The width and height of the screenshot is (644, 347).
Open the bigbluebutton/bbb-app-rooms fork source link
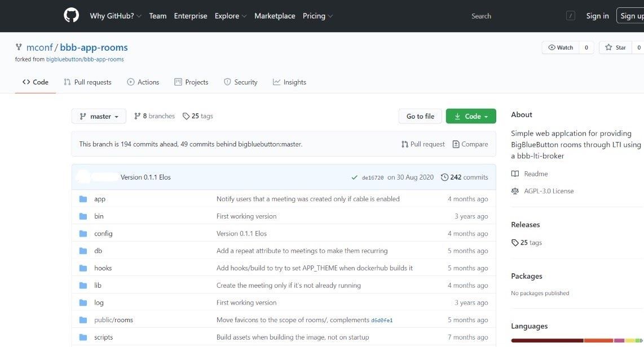[x=85, y=59]
